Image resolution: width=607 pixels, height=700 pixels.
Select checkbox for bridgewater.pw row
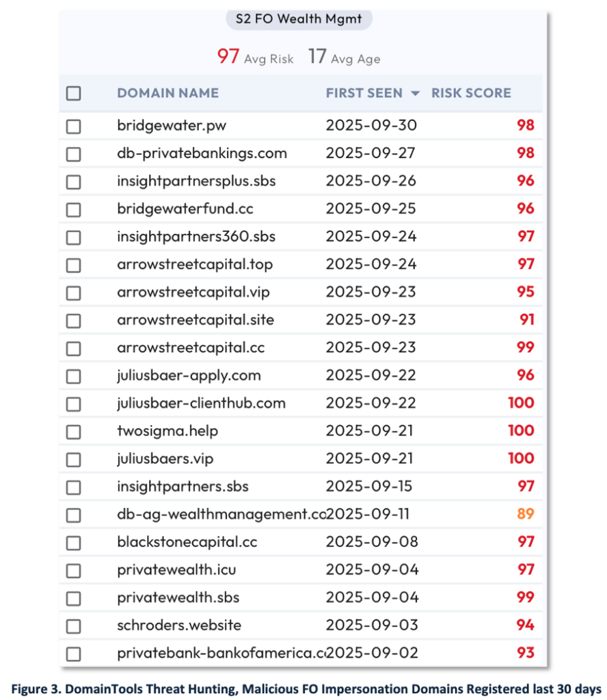pyautogui.click(x=73, y=126)
